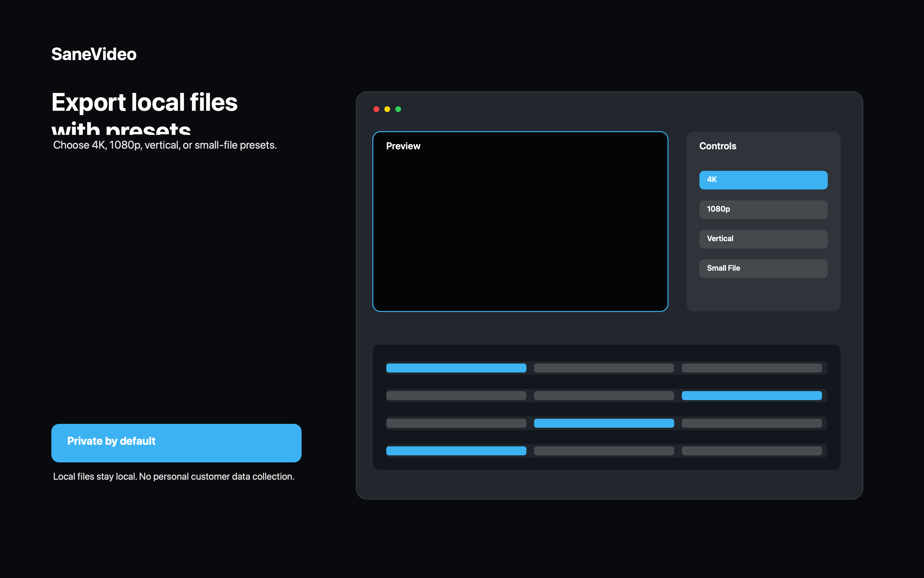Select second-row blue timeline clip
Image resolution: width=924 pixels, height=578 pixels.
click(x=751, y=395)
